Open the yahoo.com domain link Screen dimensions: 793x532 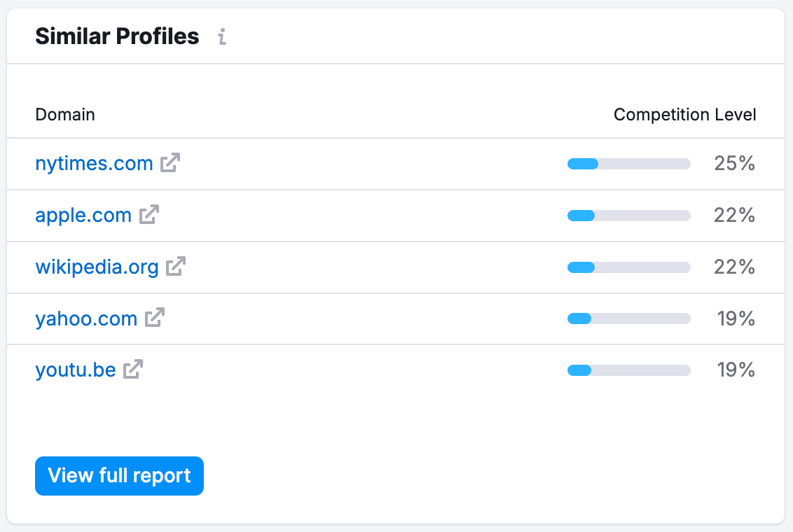87,318
